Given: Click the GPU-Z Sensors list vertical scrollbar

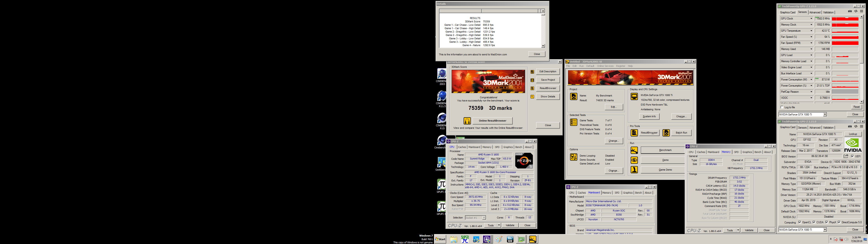Looking at the screenshot, I should click(x=862, y=59).
